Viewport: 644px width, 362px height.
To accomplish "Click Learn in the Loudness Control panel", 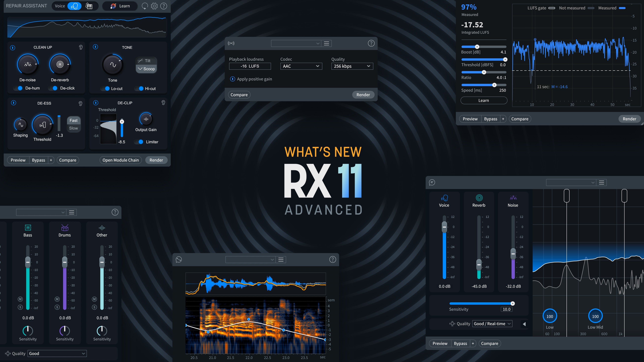I will pyautogui.click(x=484, y=100).
